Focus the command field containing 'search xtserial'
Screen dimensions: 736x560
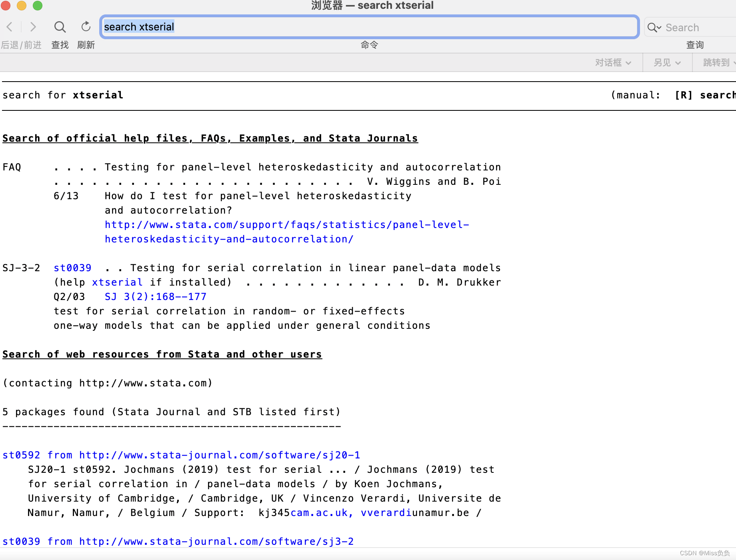tap(369, 27)
